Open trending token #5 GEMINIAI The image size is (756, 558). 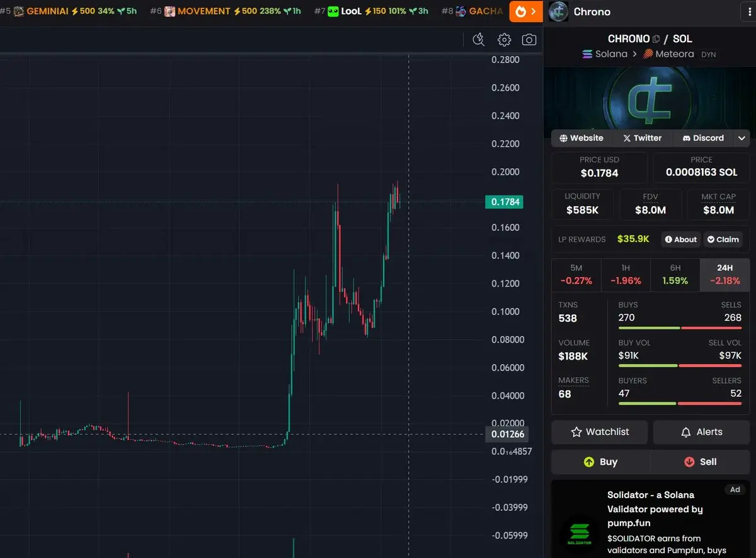[68, 11]
